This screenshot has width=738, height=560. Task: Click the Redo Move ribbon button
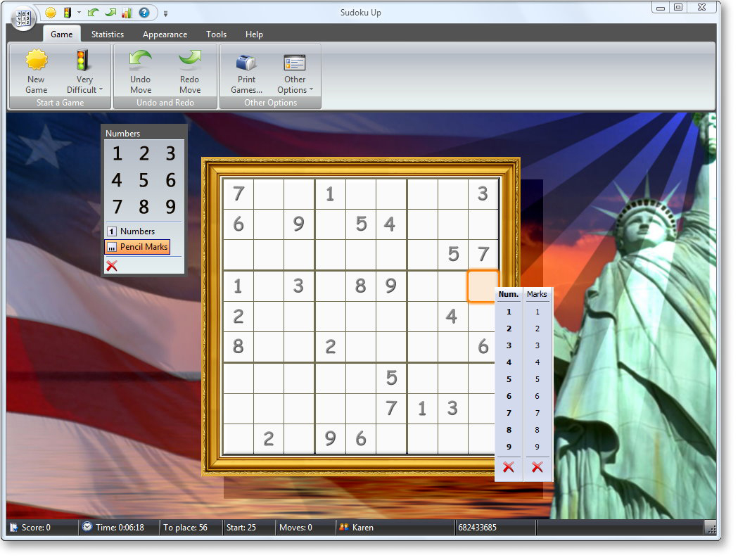(x=190, y=72)
